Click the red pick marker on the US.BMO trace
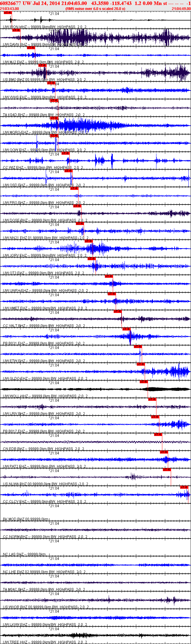This screenshot has width=191, height=644. point(42,65)
